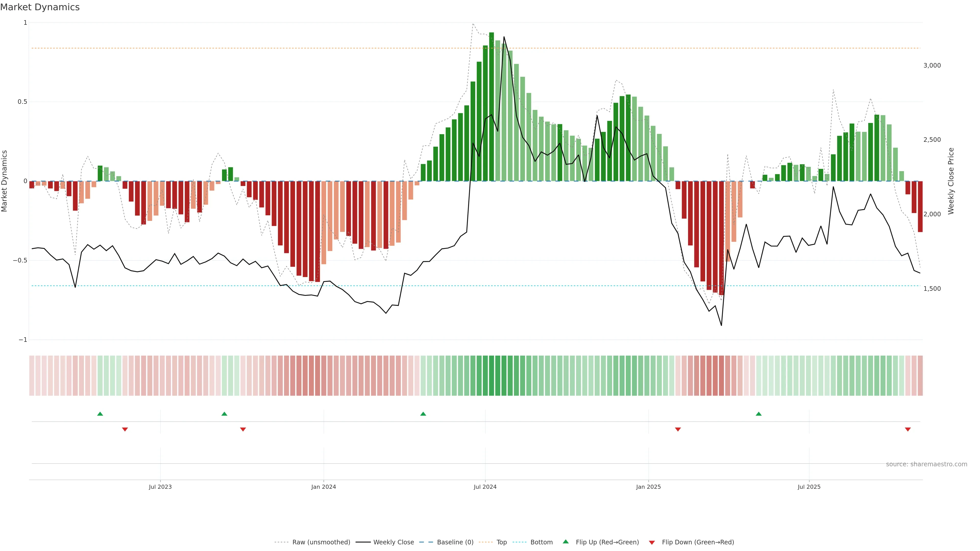Click the Jan 2025 x-axis label

[x=648, y=487]
